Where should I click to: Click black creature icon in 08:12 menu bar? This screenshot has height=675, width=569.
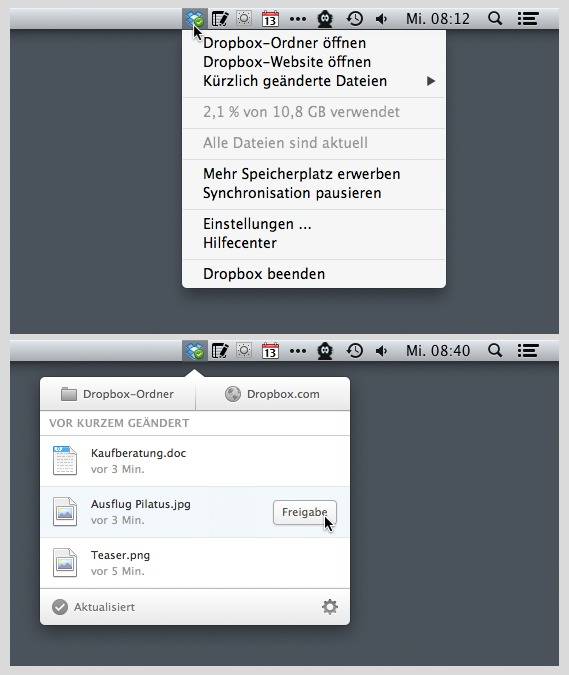[x=325, y=19]
